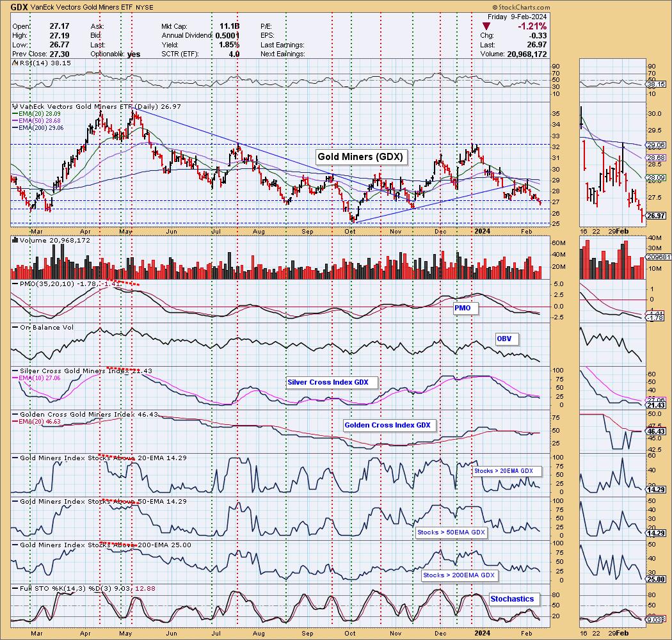Click the PMO(35,20,10) panel label
This screenshot has width=672, height=640.
70,284
